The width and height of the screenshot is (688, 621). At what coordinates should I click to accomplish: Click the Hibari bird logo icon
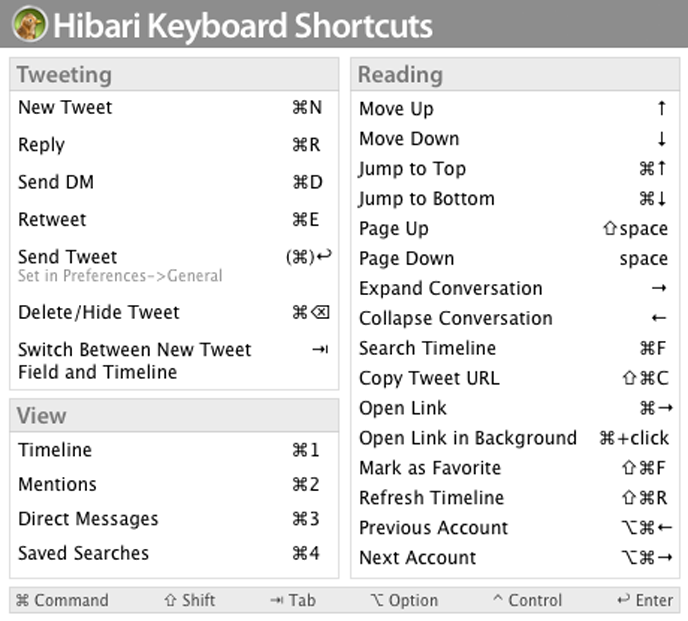point(29,25)
